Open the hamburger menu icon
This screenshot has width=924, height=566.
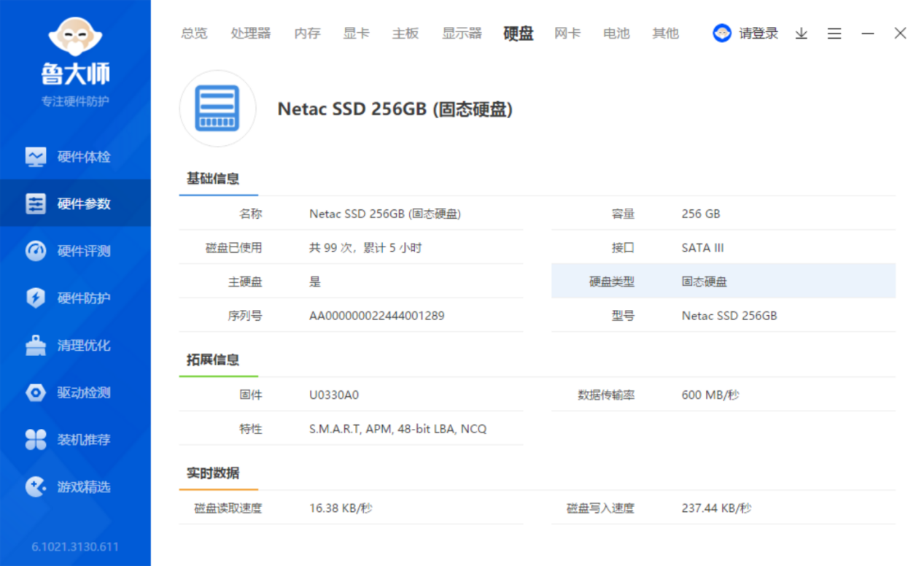[x=834, y=34]
